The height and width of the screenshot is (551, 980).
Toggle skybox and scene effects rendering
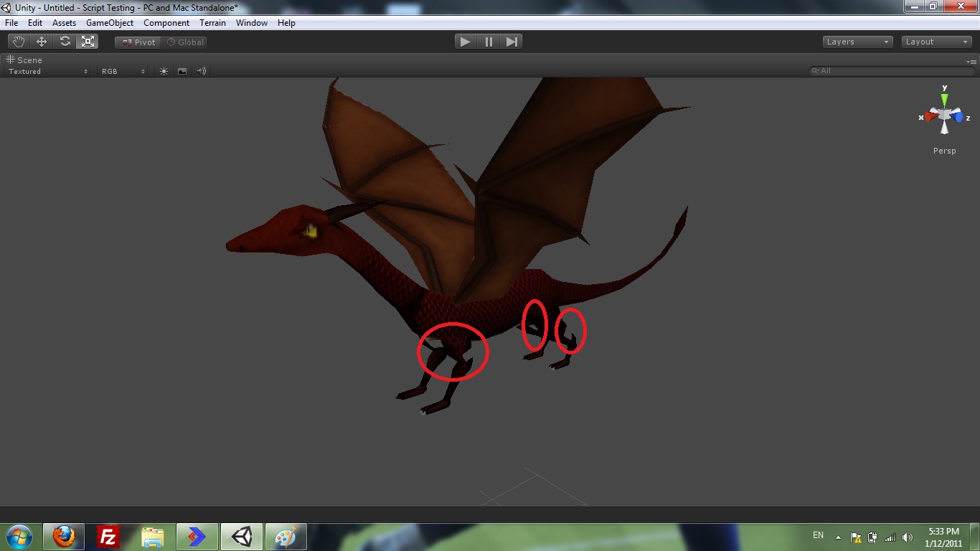tap(182, 71)
